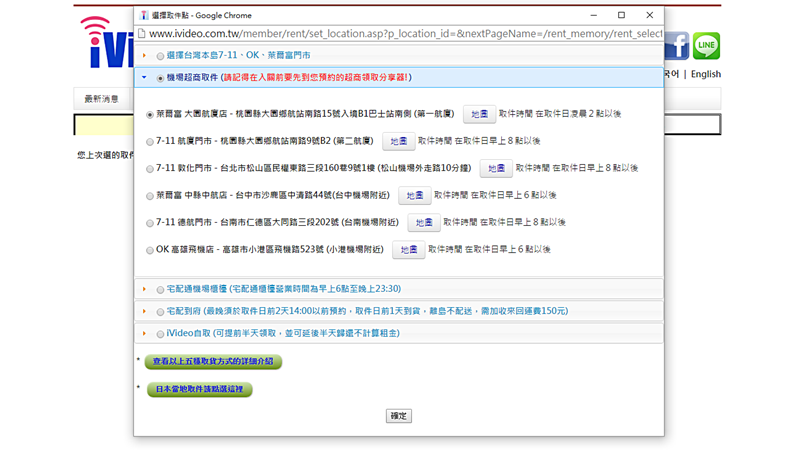Expand the 宅配通機場櫃檯 section arrow

144,289
